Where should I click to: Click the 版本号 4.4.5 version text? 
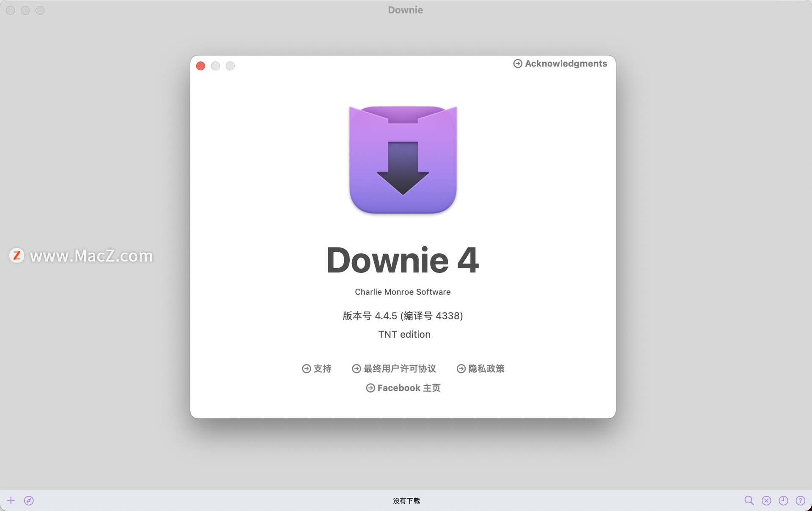point(403,316)
